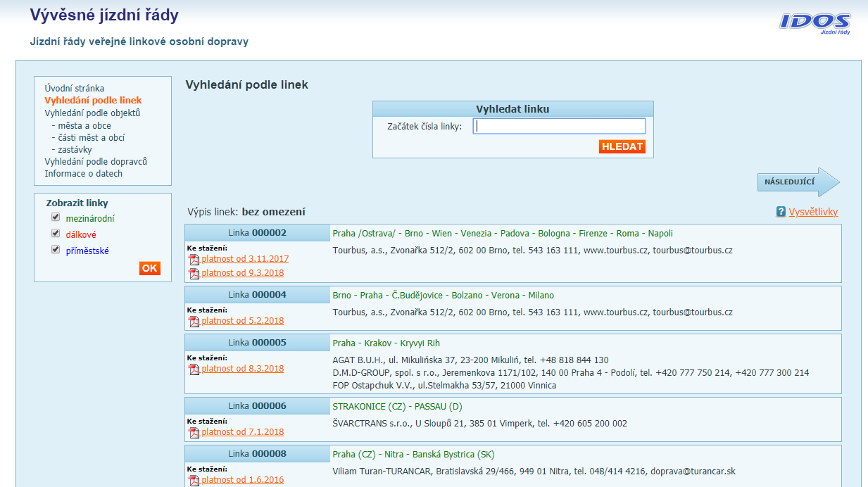
Task: Open Vyhledání podle objektů menu item
Action: point(92,113)
